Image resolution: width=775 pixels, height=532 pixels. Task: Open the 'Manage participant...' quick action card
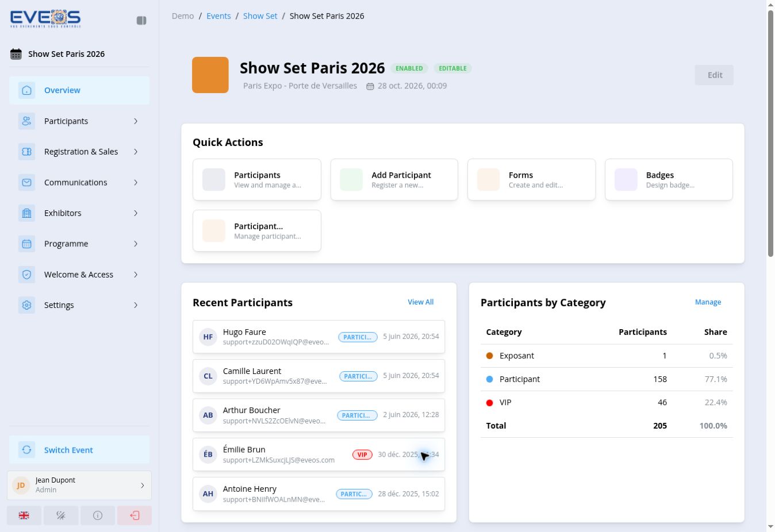coord(257,231)
